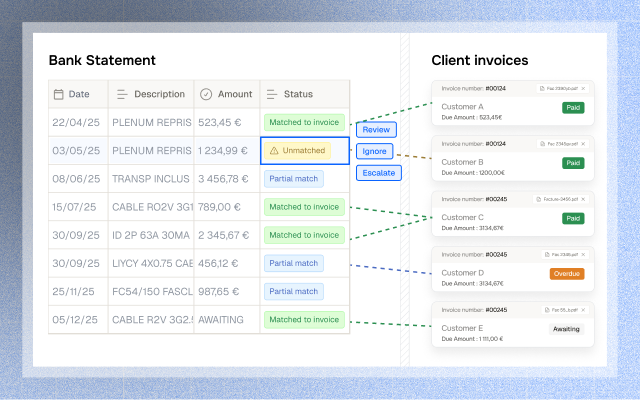Remove the attached file on Customer B card

tap(583, 144)
